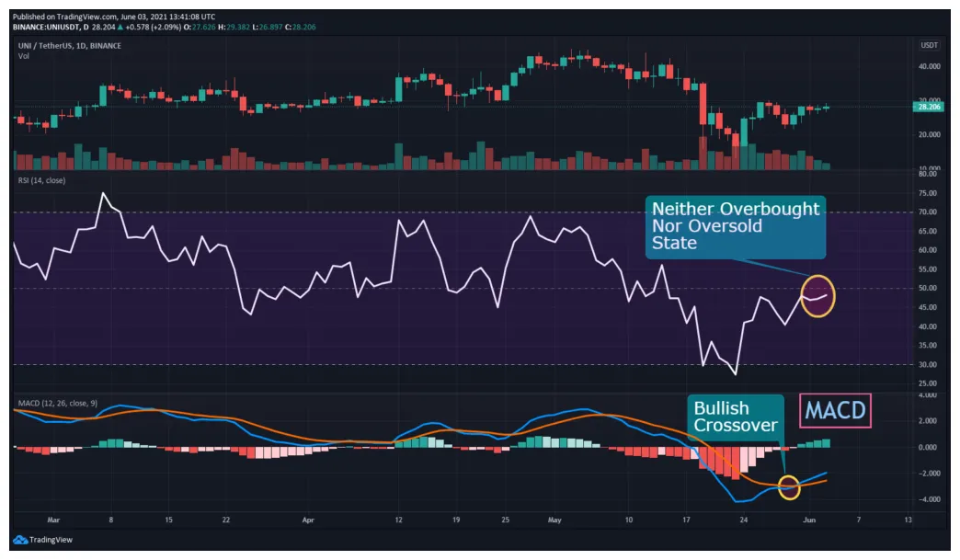
Task: Click the RSI (14, close) indicator label
Action: coord(41,182)
